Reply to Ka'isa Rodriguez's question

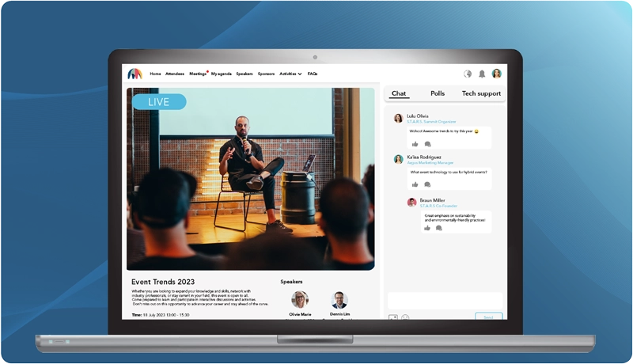(x=427, y=184)
